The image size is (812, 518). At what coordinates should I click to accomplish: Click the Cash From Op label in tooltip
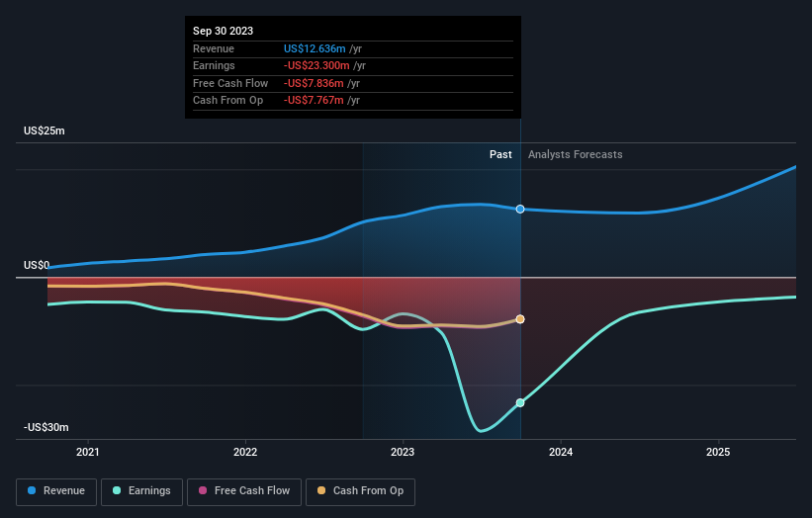click(227, 101)
